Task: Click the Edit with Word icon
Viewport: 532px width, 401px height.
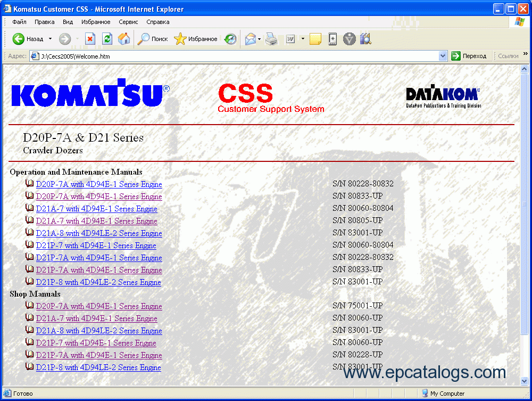Action: (x=290, y=39)
